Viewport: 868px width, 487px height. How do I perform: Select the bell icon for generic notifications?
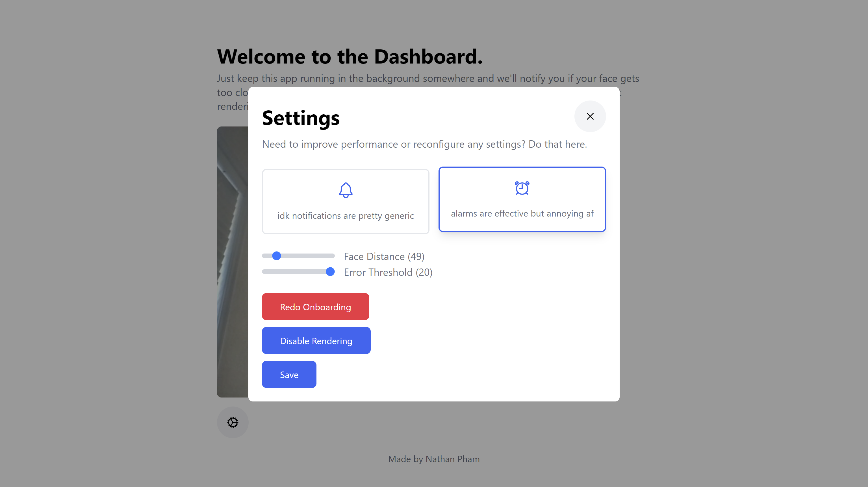pos(345,190)
